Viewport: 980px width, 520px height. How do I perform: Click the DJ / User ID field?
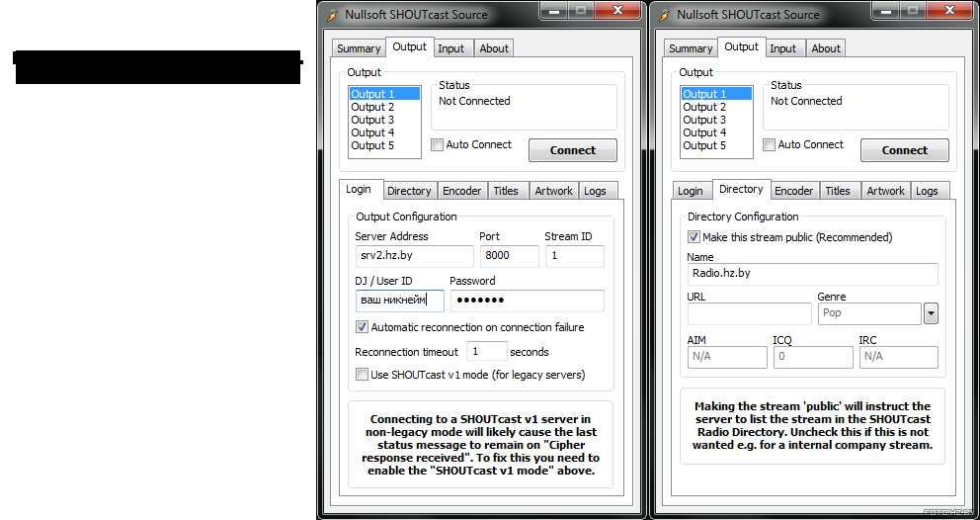pos(399,301)
